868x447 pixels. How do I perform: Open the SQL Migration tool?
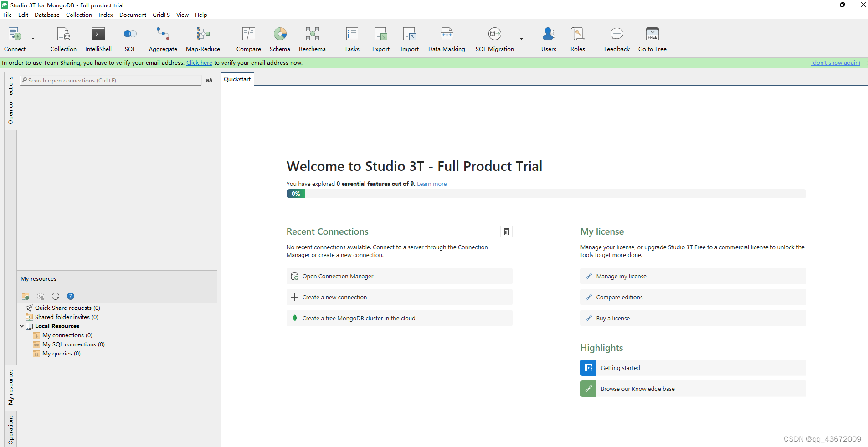pos(494,39)
